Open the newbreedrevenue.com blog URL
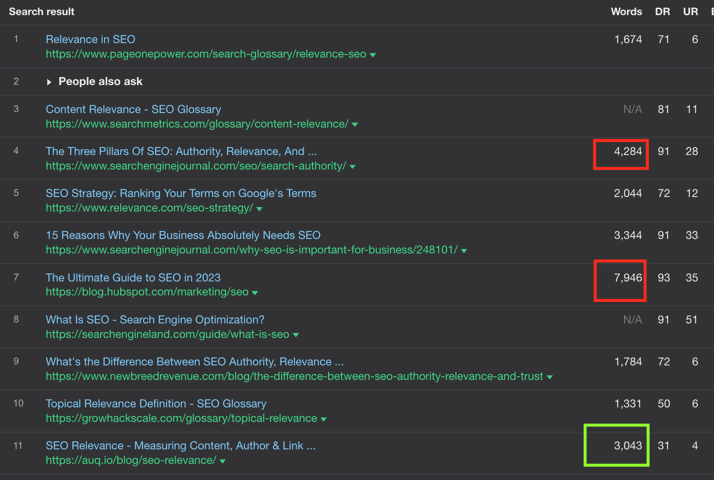Screen dimensions: 714x480 pyautogui.click(x=294, y=376)
